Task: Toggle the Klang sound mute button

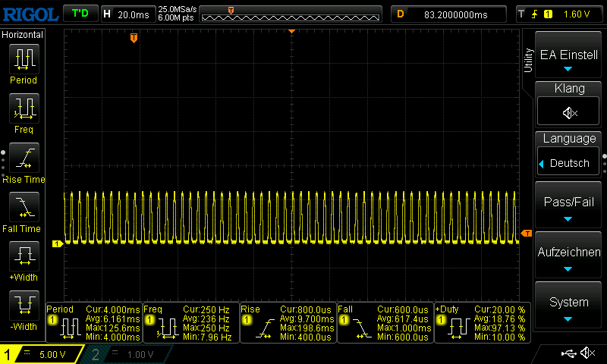Action: coord(569,112)
